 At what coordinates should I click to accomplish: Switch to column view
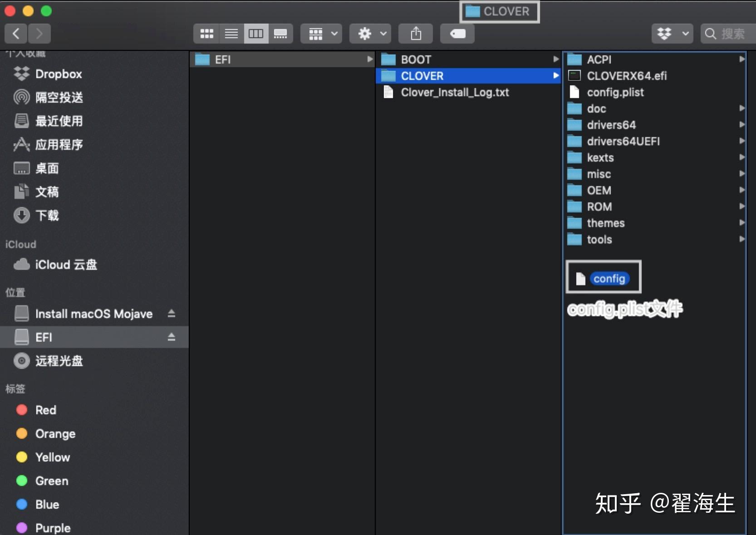tap(256, 34)
